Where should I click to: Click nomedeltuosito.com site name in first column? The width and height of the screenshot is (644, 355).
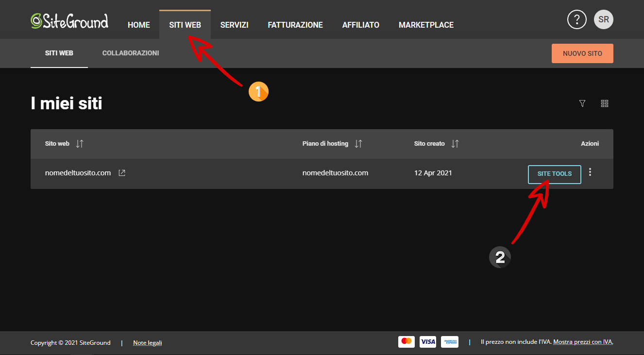coord(78,173)
